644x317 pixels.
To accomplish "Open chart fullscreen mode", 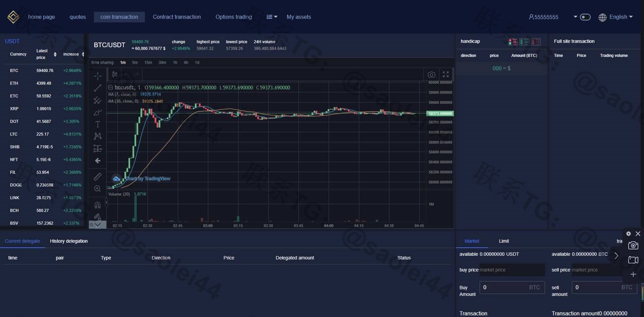I will [x=446, y=74].
